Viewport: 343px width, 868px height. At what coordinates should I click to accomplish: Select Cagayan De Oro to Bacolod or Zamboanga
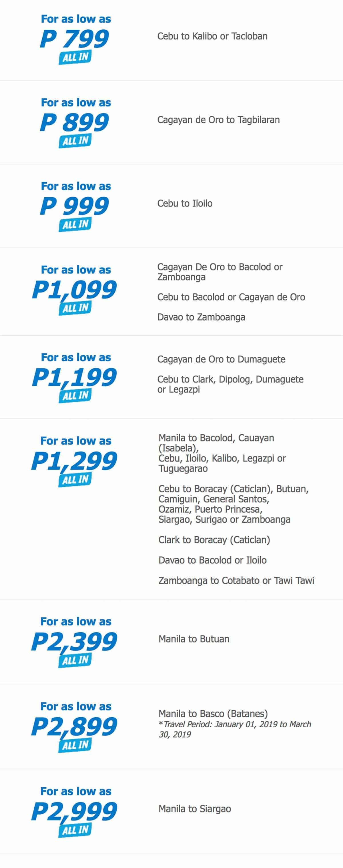(220, 272)
